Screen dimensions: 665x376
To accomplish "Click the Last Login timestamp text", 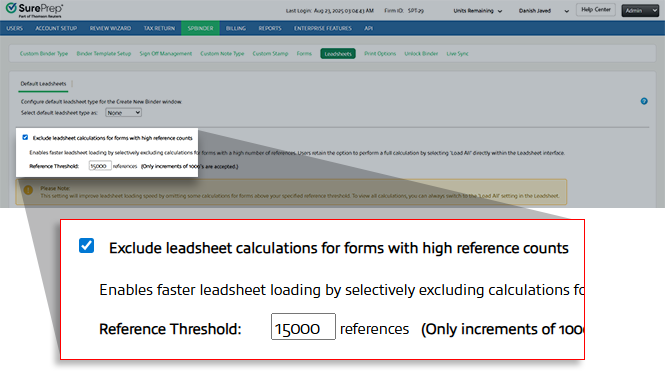I will pyautogui.click(x=330, y=11).
